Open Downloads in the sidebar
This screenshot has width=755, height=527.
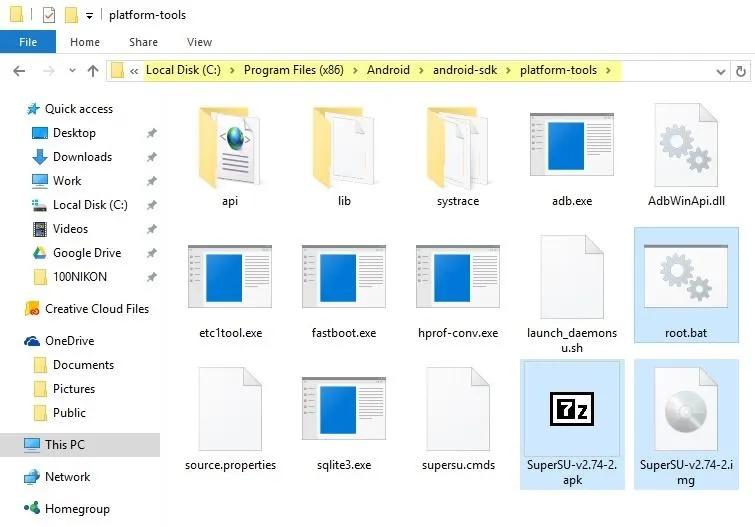coord(72,157)
